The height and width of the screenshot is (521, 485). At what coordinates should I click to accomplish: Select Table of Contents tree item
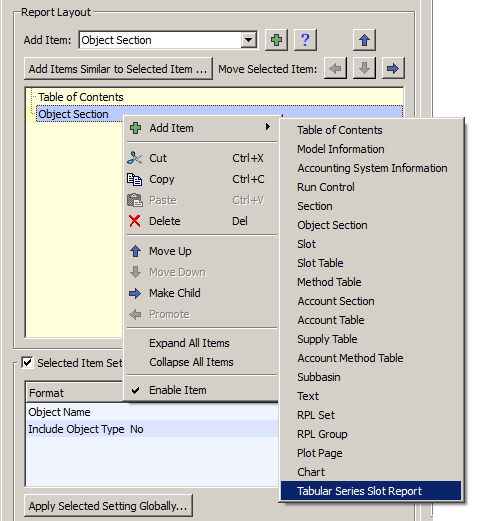(81, 97)
